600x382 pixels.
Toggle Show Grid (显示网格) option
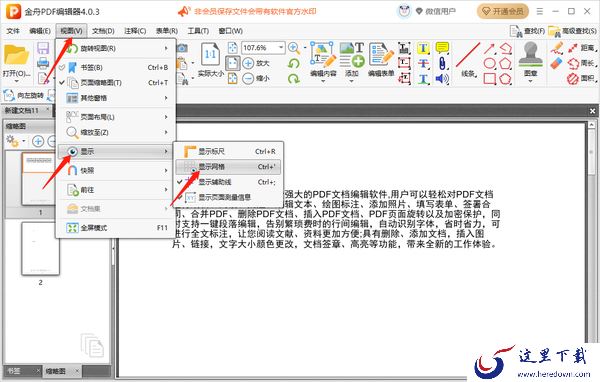[228, 167]
